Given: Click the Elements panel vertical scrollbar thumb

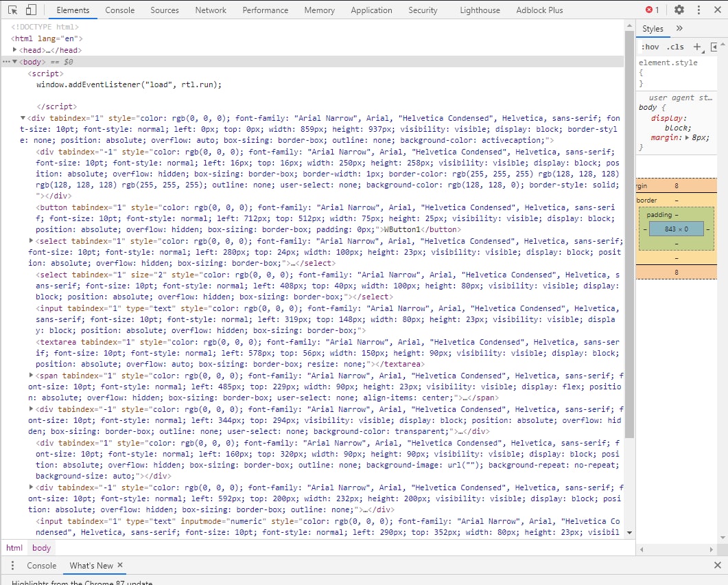Looking at the screenshot, I should tap(629, 234).
